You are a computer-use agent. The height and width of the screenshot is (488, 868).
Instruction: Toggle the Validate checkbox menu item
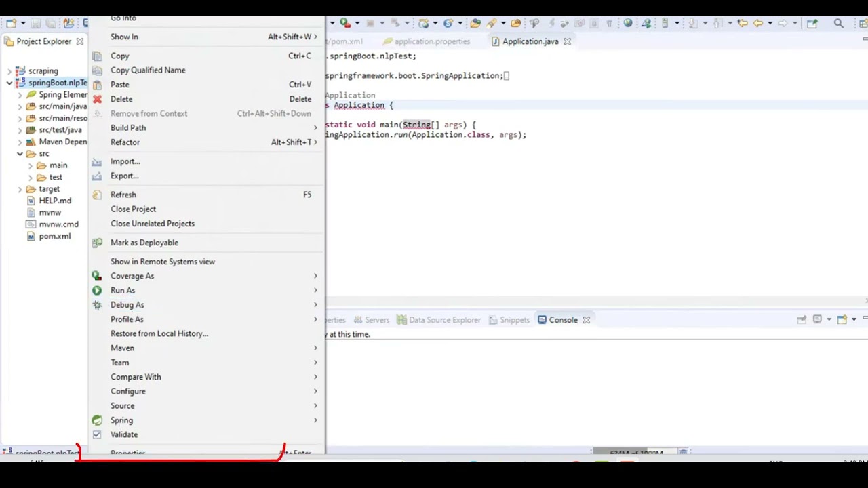point(97,434)
